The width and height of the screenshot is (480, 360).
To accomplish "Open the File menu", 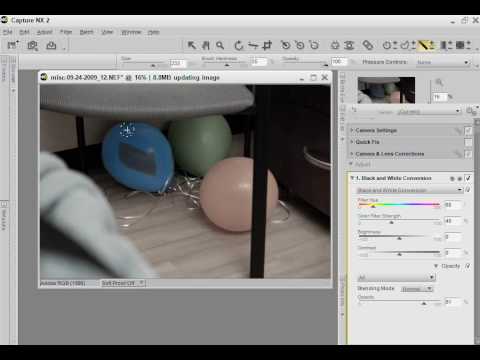I will [x=7, y=32].
